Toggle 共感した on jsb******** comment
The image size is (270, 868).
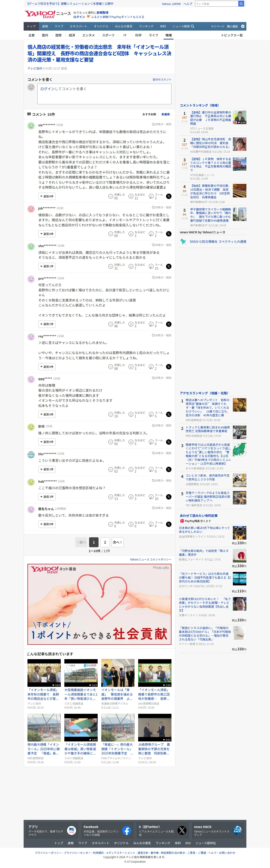(116, 234)
